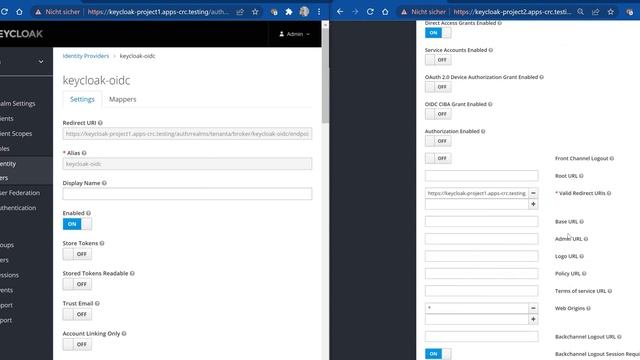Image resolution: width=640 pixels, height=360 pixels.
Task: Turn on Front Channel Logout
Action: coord(438,158)
